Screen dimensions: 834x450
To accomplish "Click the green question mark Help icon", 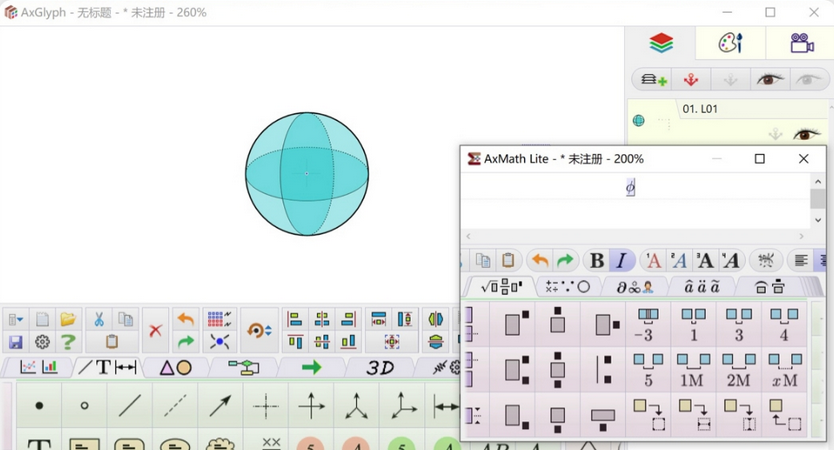I will [68, 342].
